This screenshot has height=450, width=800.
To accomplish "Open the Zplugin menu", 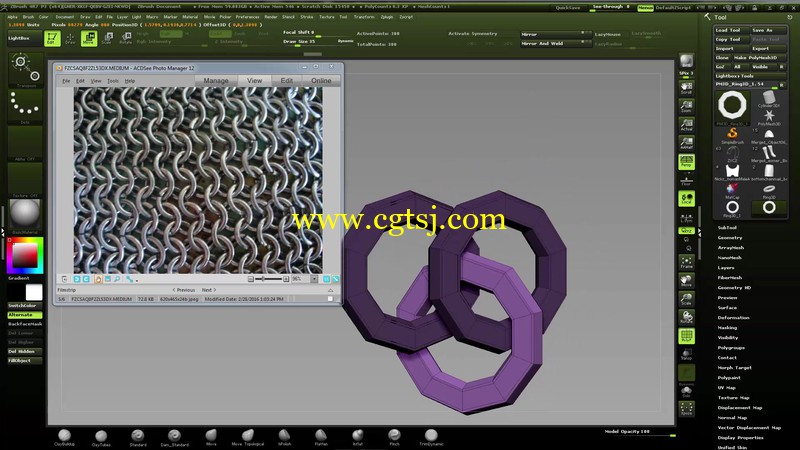I will coord(387,17).
